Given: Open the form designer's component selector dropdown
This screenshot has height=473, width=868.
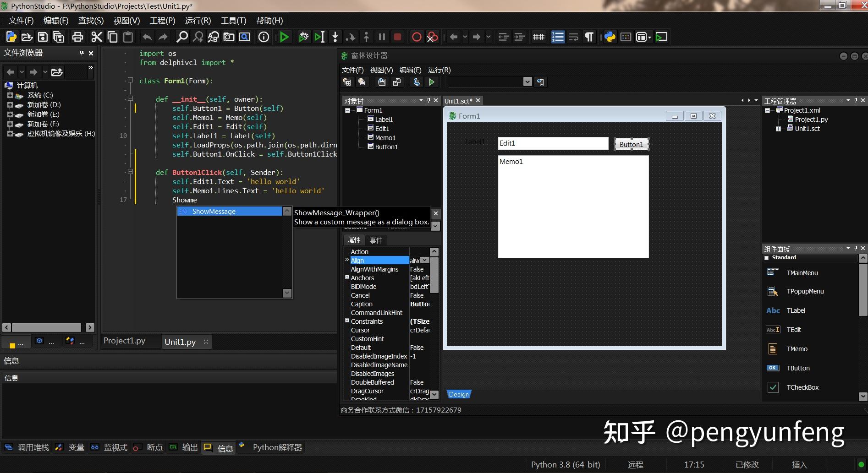Looking at the screenshot, I should click(x=527, y=82).
